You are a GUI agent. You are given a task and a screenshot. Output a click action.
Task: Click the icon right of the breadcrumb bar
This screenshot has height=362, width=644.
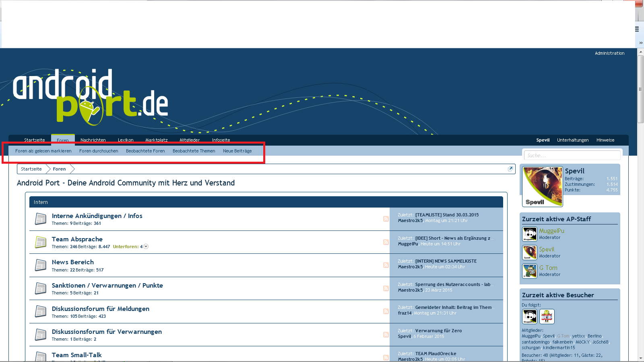point(510,169)
